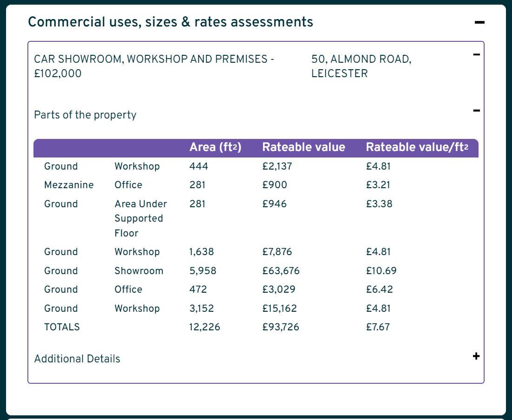Screen dimensions: 512x420
Task: Expand Additional Details with plus icon
Action: pos(476,356)
